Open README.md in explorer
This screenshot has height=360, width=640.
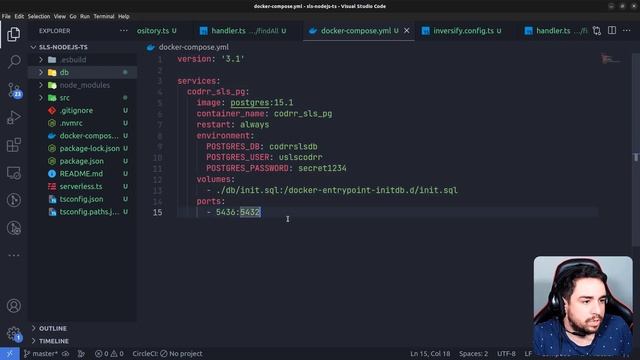pos(82,174)
